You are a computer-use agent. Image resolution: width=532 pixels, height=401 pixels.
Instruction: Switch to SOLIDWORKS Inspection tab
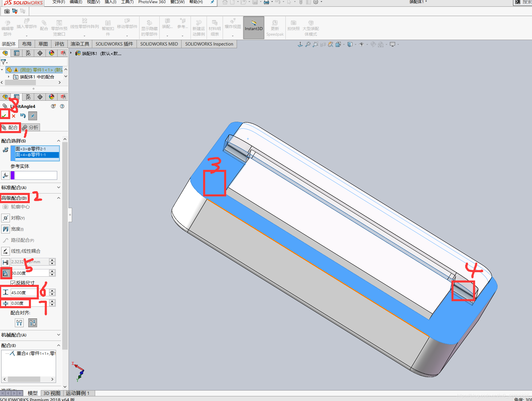(x=209, y=44)
